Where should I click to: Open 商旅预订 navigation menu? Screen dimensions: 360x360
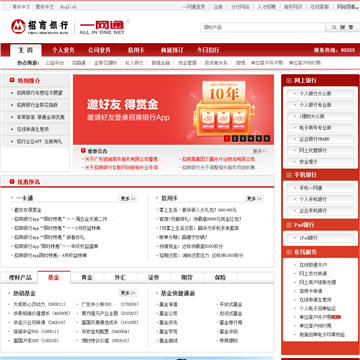click(172, 50)
